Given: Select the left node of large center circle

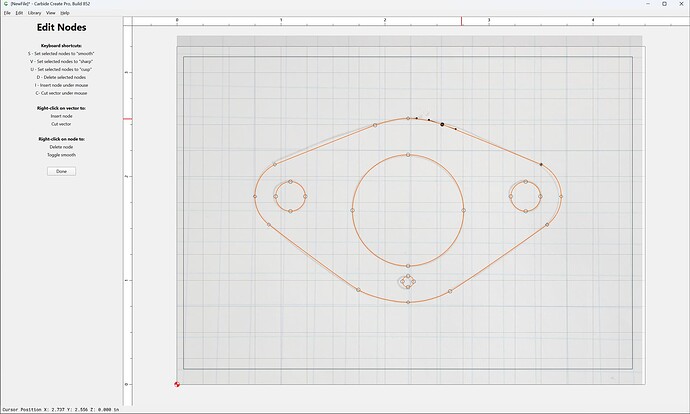Looking at the screenshot, I should [x=352, y=210].
